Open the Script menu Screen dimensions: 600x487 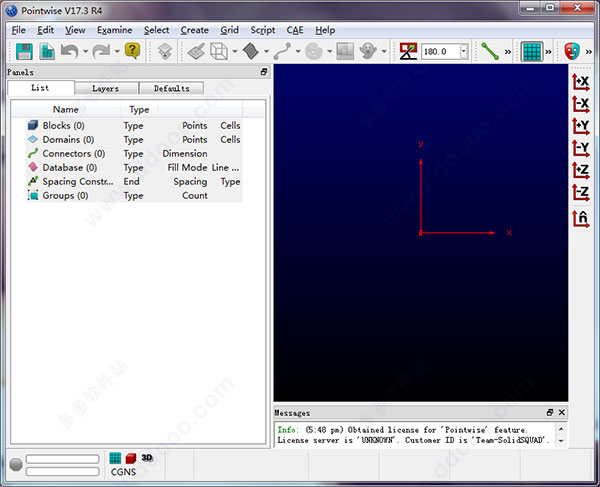coord(263,30)
